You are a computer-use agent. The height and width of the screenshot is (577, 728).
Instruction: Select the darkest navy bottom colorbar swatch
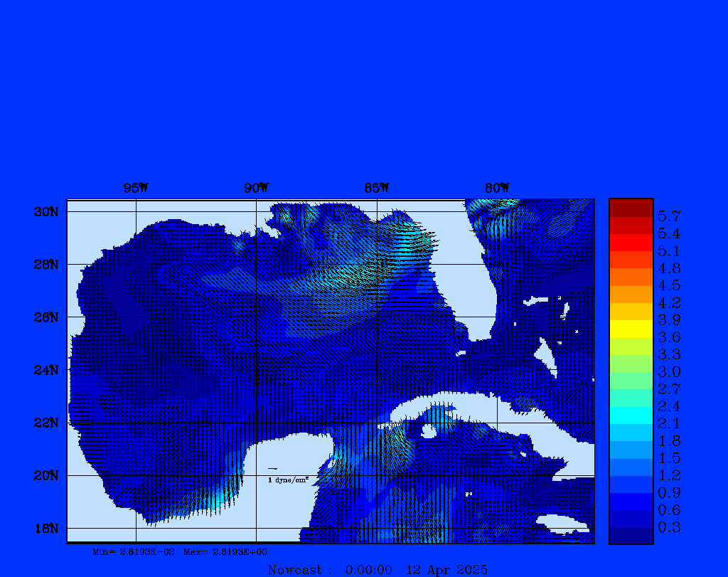(631, 536)
